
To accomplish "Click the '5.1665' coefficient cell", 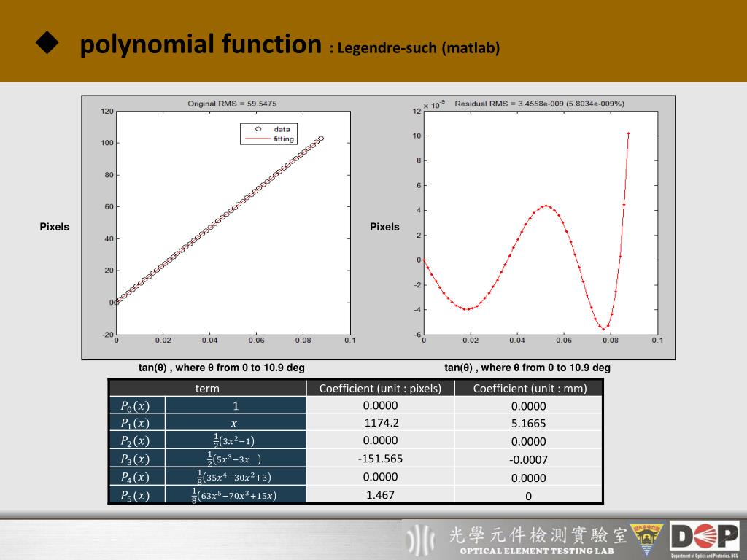I will tap(528, 423).
